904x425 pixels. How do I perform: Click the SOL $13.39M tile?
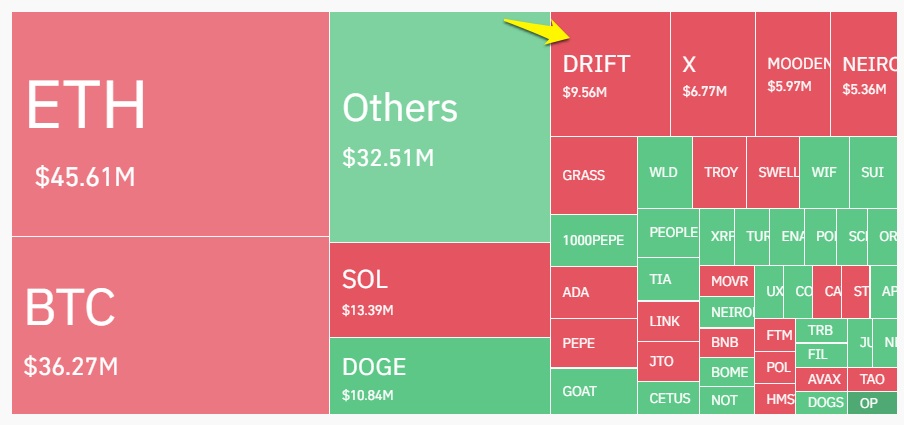click(440, 290)
